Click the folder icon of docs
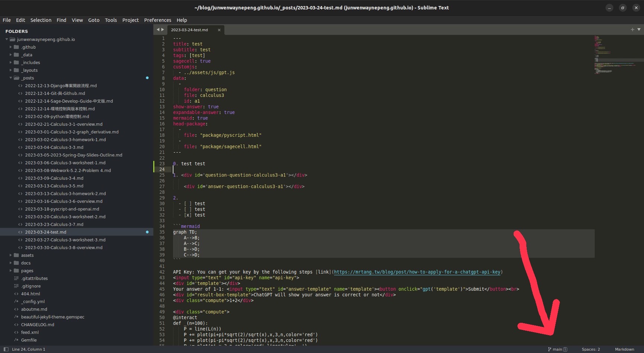Viewport: 644px width, 353px height. tap(16, 263)
